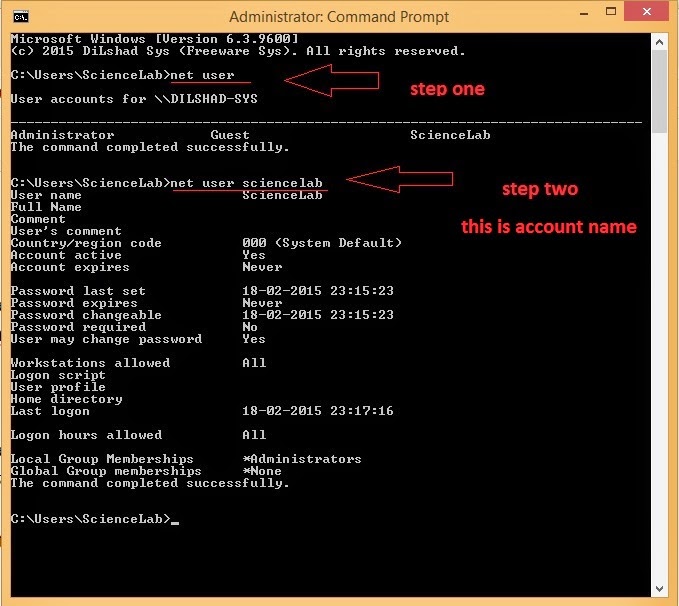Maximize the Command Prompt window

(611, 12)
